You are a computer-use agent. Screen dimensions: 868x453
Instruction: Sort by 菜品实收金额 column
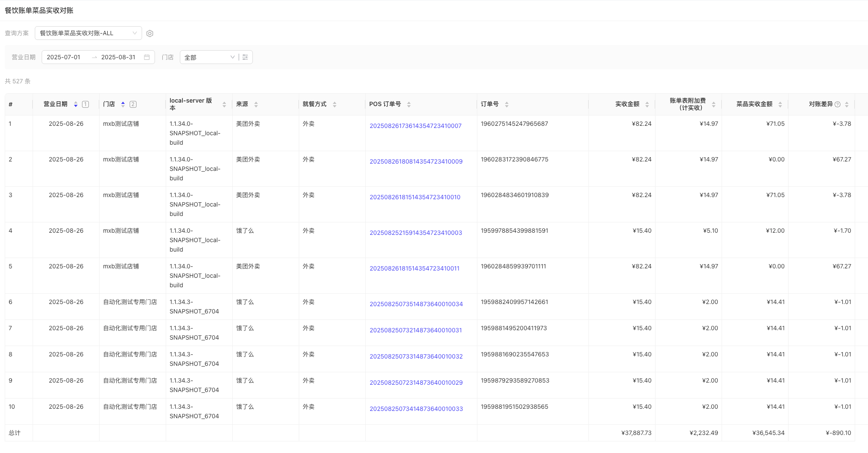pos(780,104)
